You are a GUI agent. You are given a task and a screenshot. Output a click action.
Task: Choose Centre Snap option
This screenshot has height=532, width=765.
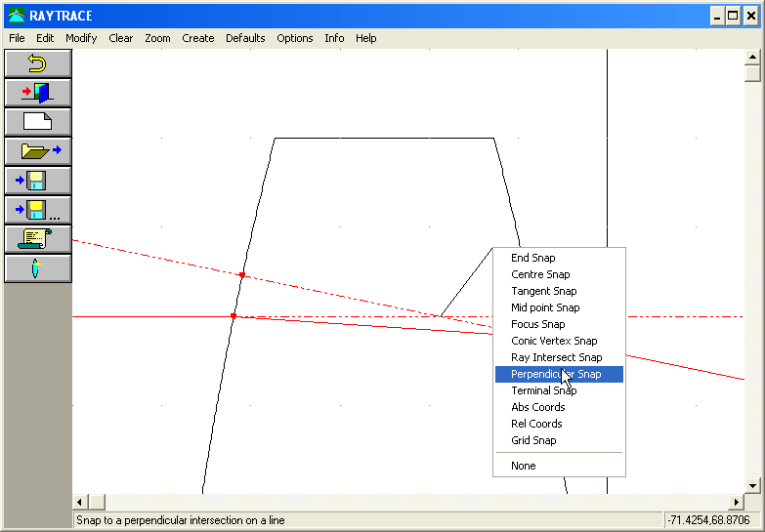(x=559, y=274)
